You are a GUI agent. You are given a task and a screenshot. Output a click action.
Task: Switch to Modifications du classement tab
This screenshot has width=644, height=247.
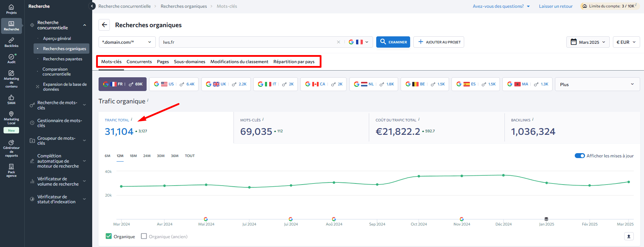[239, 61]
